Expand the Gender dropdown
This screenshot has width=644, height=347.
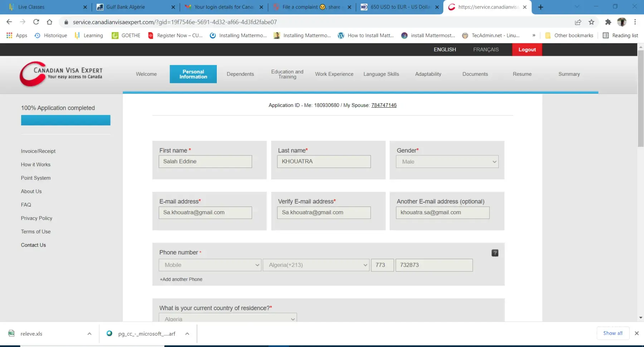pyautogui.click(x=447, y=162)
